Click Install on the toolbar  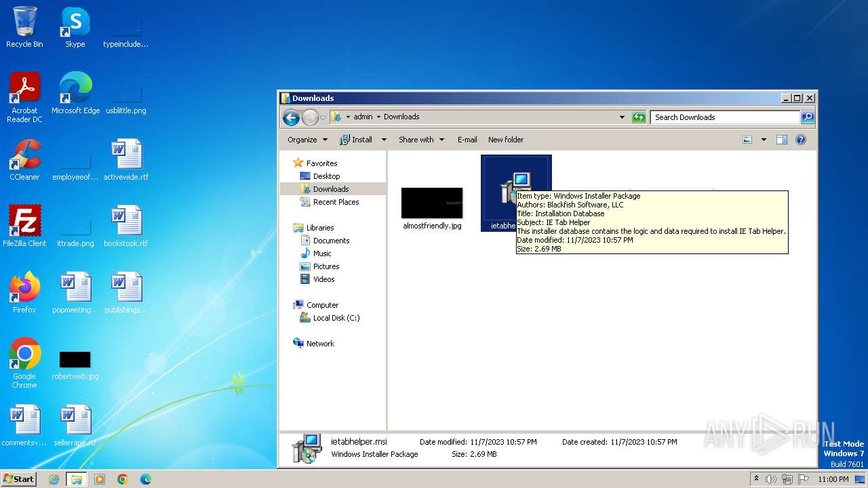(356, 140)
